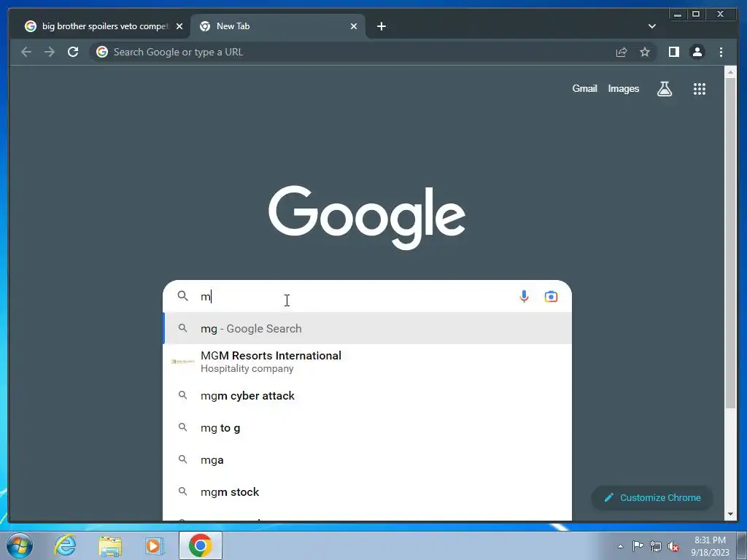
Task: Open the Google apps grid
Action: click(700, 88)
